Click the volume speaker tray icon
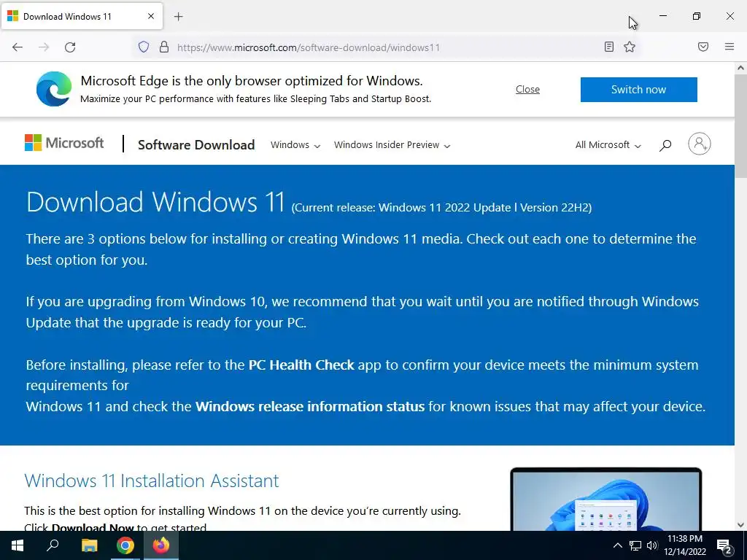This screenshot has height=560, width=747. [x=652, y=545]
